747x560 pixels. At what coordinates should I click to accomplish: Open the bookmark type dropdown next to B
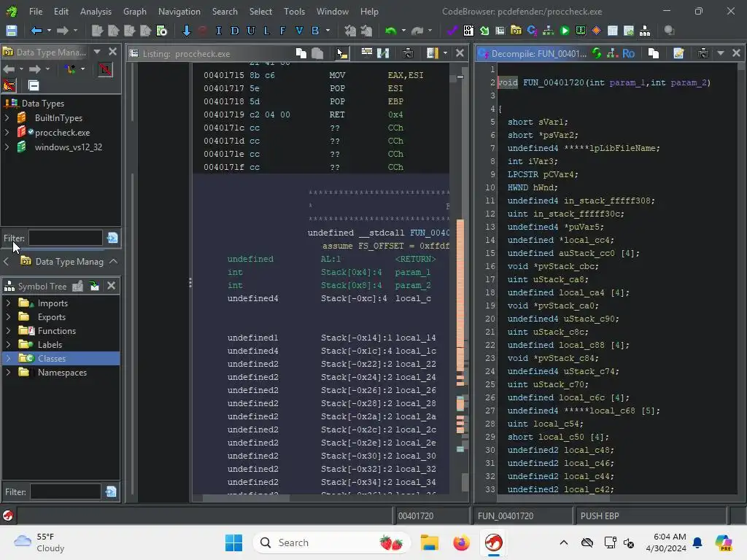[x=328, y=31]
